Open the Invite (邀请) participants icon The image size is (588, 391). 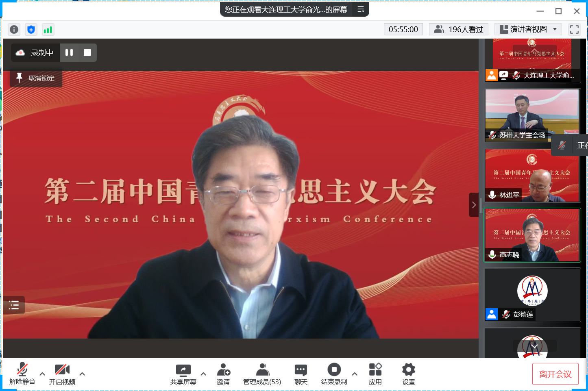coord(223,374)
